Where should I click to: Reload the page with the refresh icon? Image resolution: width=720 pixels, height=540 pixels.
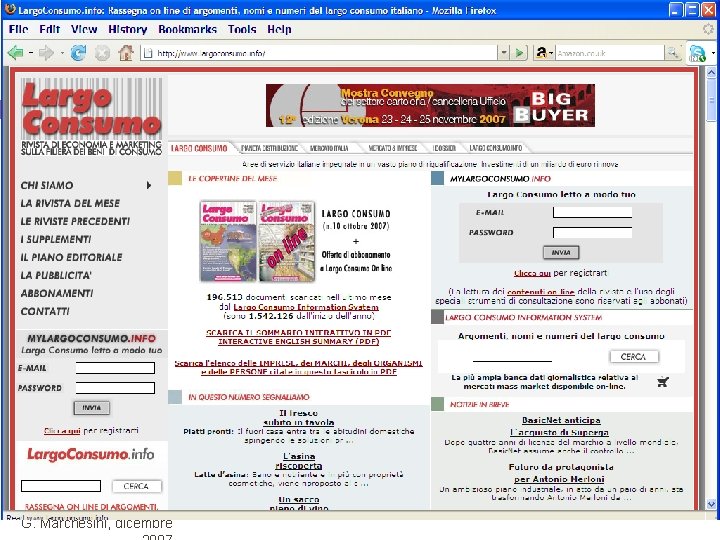point(79,53)
